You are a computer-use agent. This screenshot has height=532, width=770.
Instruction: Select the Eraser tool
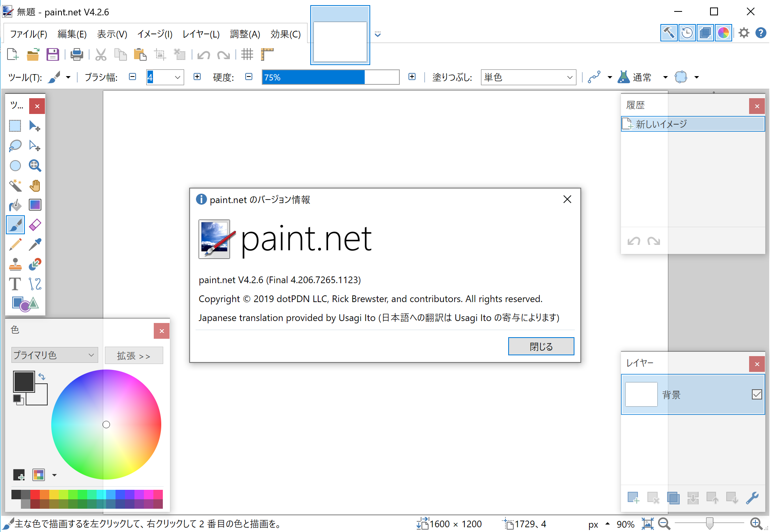(x=35, y=225)
